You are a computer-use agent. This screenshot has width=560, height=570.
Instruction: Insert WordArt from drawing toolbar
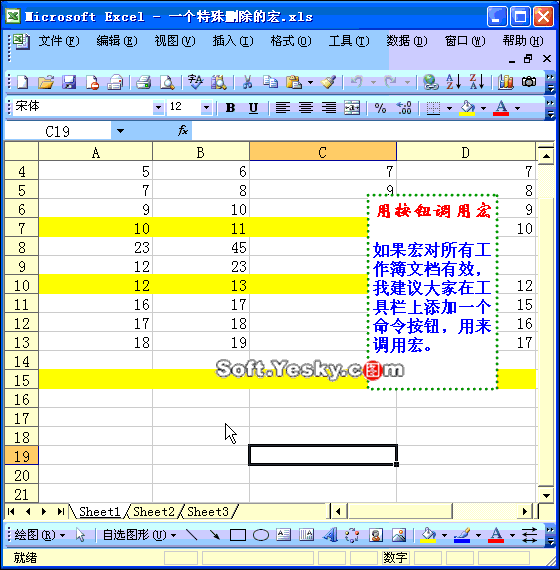click(330, 535)
